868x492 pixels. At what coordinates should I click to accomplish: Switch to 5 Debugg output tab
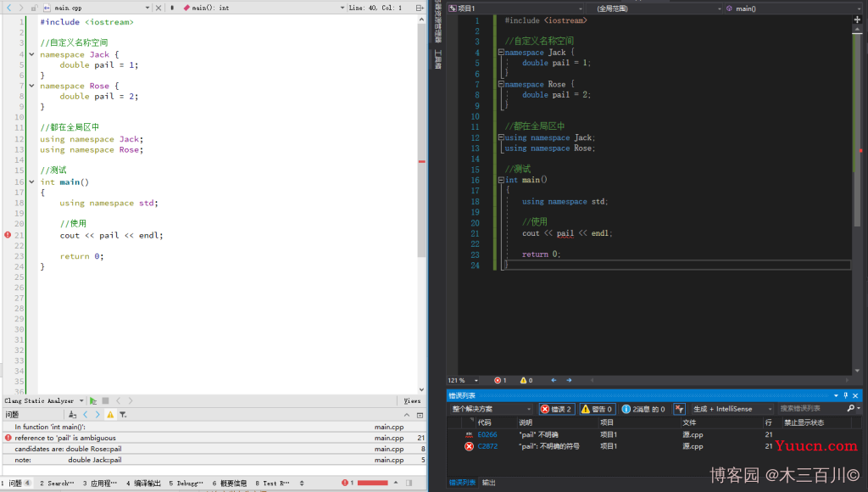point(186,484)
